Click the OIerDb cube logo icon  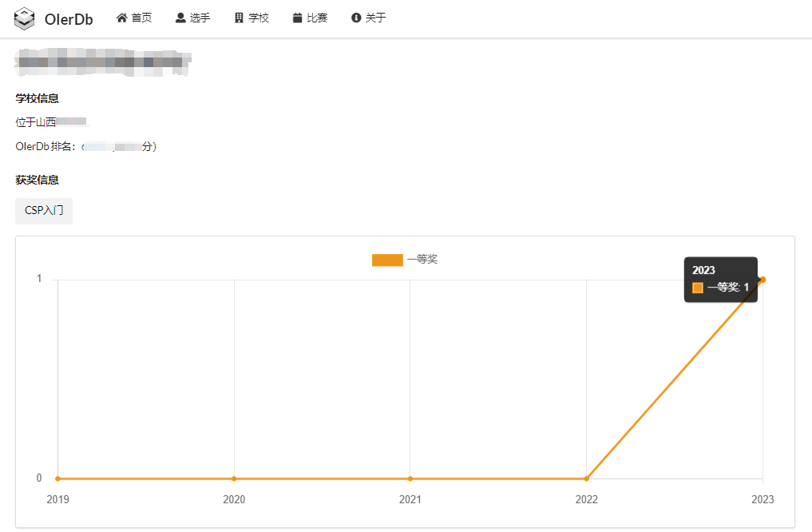(x=26, y=18)
